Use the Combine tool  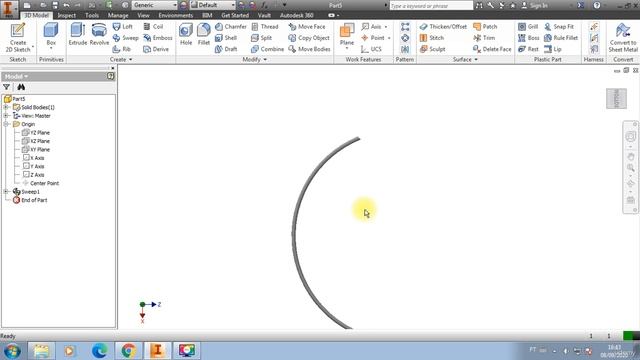(267, 49)
